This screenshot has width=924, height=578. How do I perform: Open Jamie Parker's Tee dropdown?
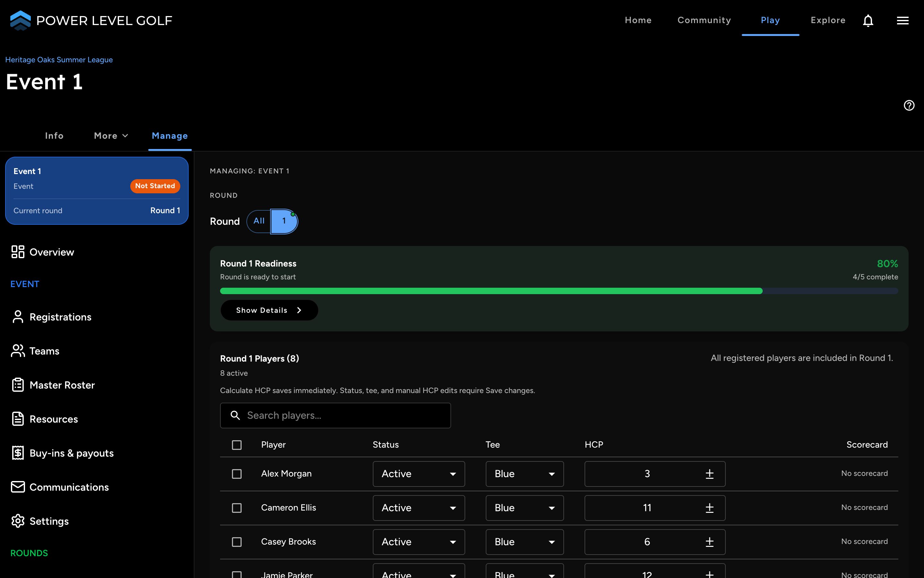[x=525, y=571]
